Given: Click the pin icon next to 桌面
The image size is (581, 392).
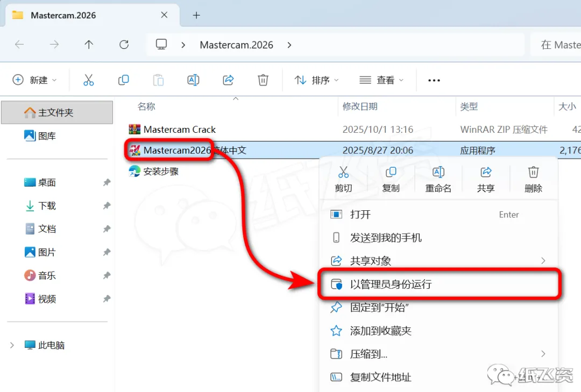Looking at the screenshot, I should tap(107, 182).
